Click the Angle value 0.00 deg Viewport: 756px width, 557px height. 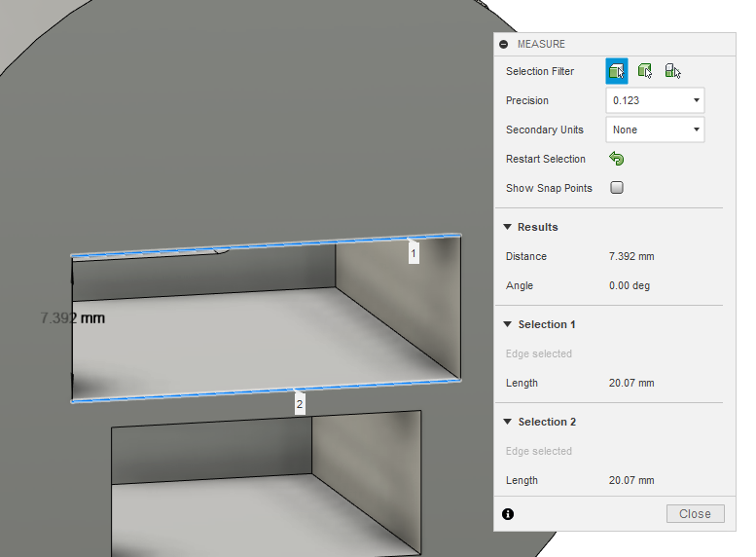tap(630, 285)
